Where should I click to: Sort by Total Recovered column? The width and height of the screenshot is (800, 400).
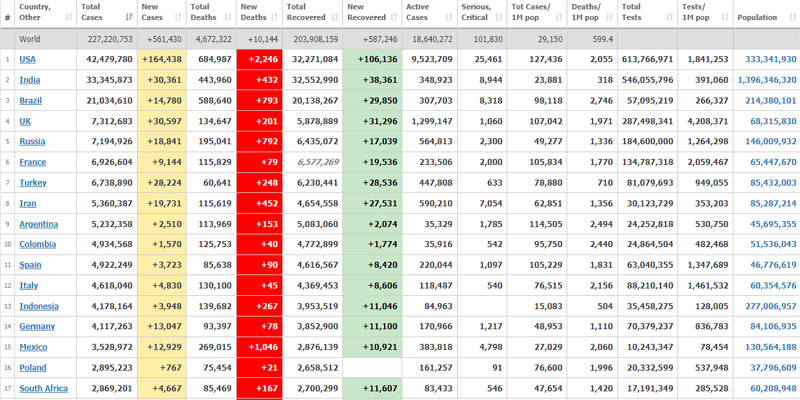[x=311, y=12]
